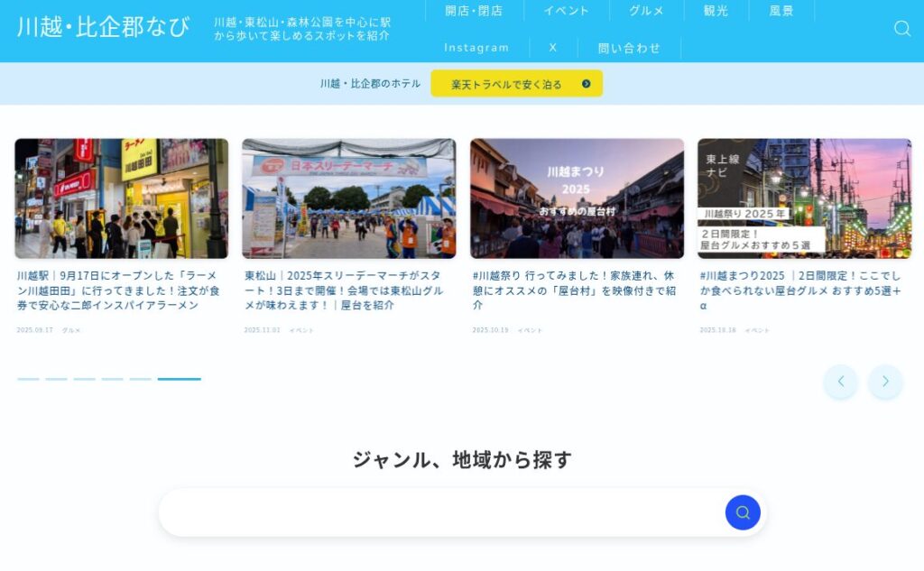This screenshot has height=571, width=924.
Task: Select グルメ in the navigation bar
Action: pyautogui.click(x=646, y=11)
